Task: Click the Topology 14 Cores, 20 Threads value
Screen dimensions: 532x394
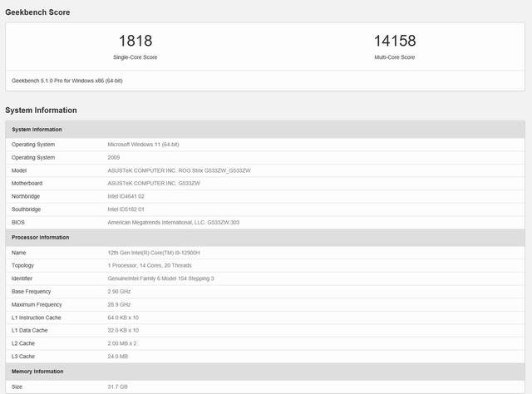Action: pyautogui.click(x=154, y=265)
